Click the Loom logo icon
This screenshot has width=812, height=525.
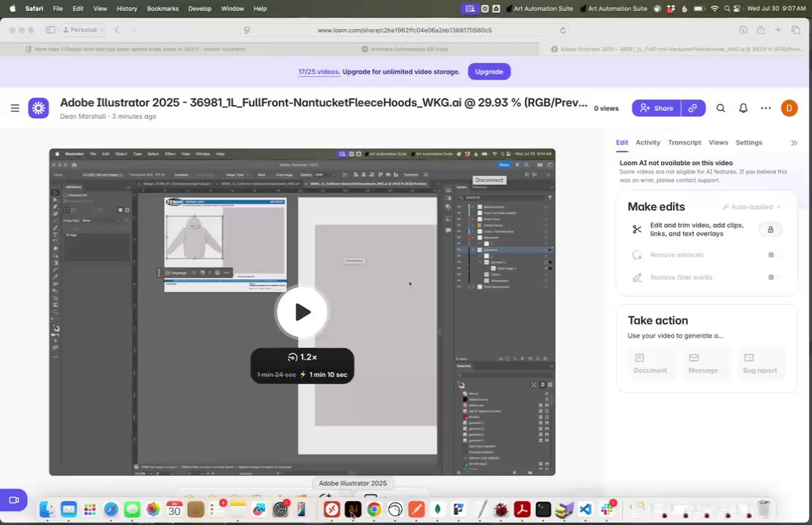[39, 108]
